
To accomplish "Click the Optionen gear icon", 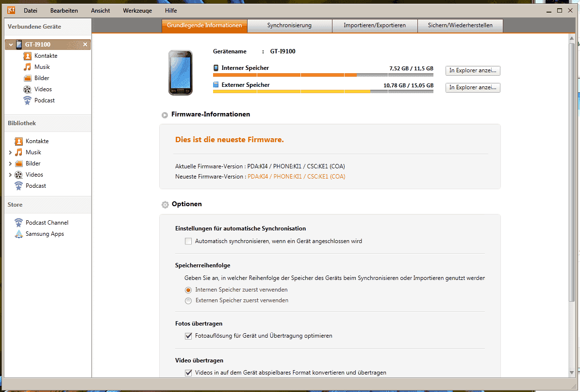I will click(x=165, y=205).
